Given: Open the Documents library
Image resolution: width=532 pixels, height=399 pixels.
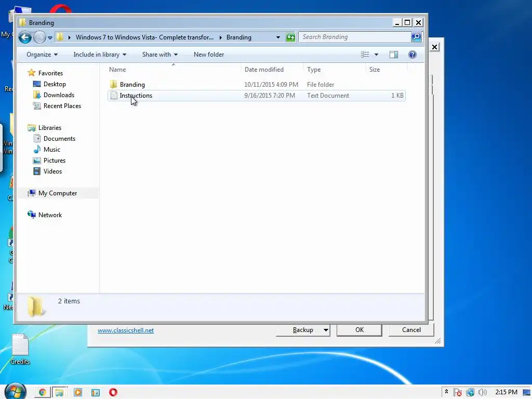Looking at the screenshot, I should (x=59, y=138).
